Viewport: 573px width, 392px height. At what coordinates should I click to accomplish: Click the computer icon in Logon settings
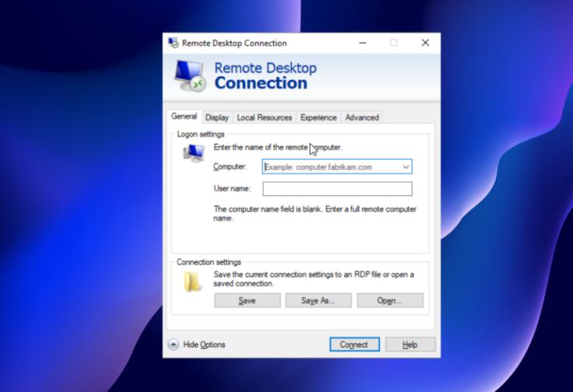[x=194, y=153]
